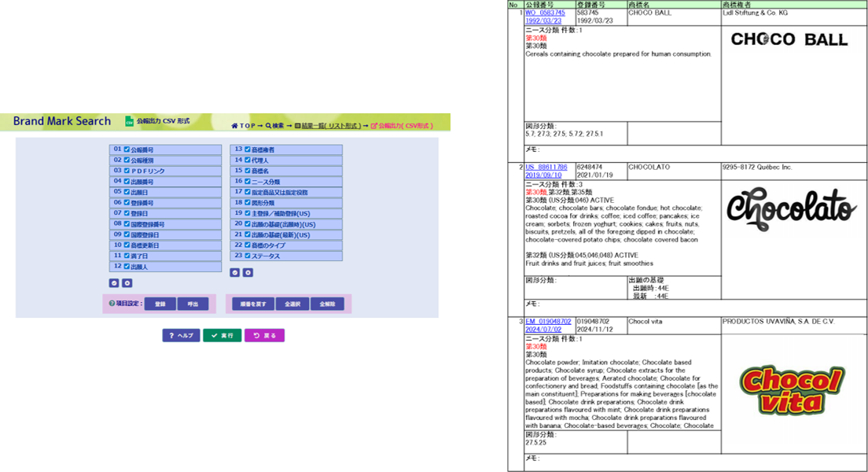Toggle the 16 ニース分類 checkbox

pos(248,181)
